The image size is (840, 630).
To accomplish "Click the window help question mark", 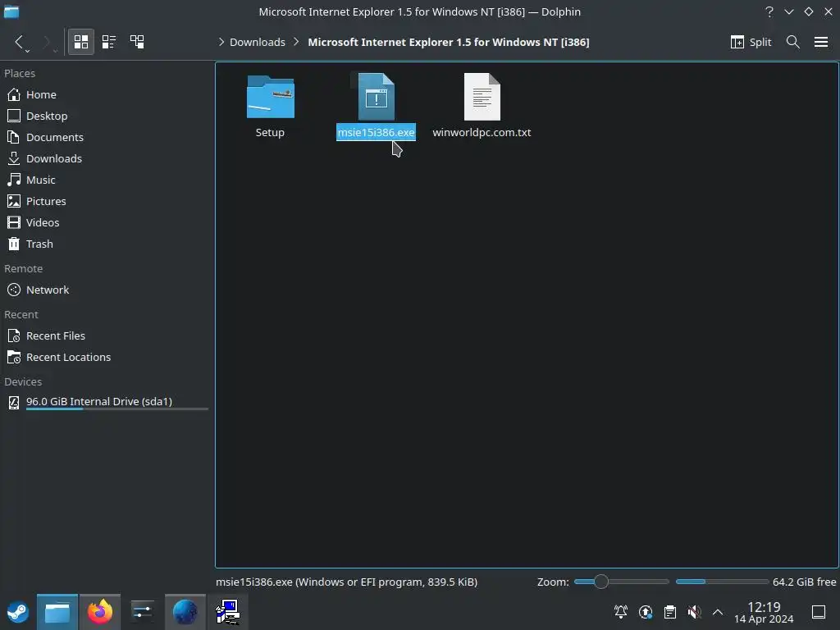I will click(769, 11).
